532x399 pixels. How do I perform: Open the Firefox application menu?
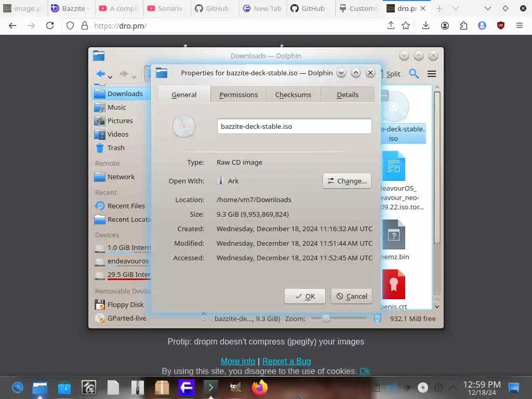(x=519, y=25)
